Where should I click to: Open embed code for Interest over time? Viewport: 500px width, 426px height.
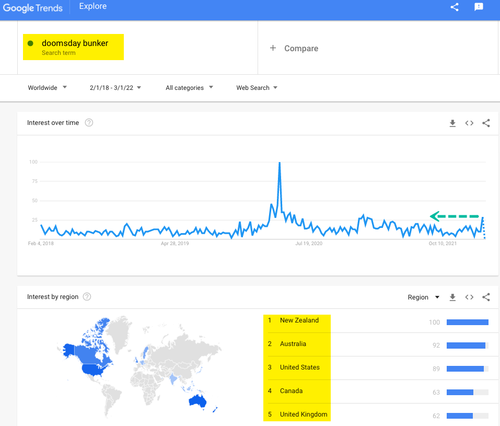469,123
